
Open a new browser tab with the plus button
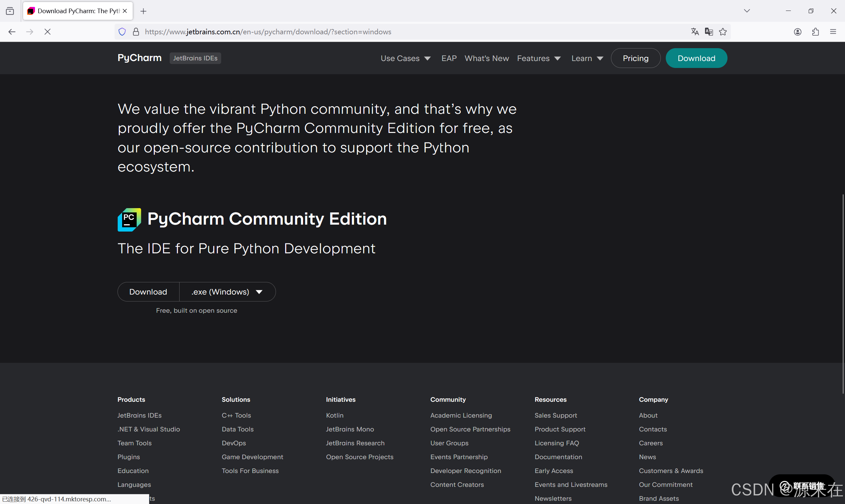143,11
